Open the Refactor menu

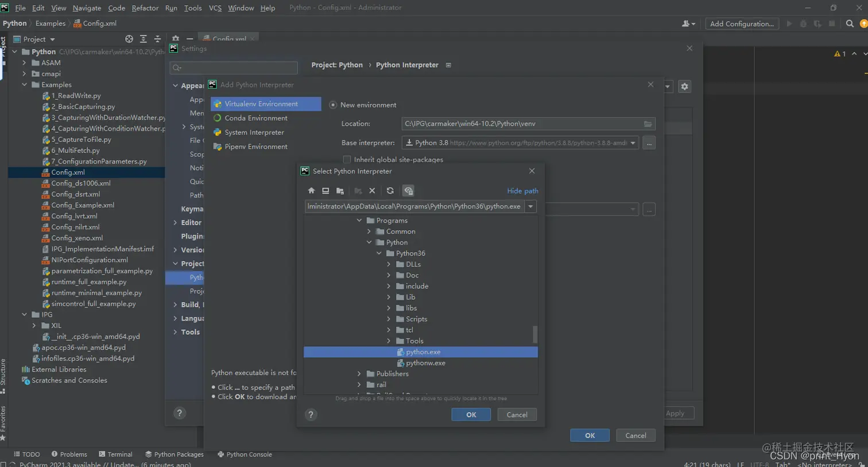click(x=145, y=8)
